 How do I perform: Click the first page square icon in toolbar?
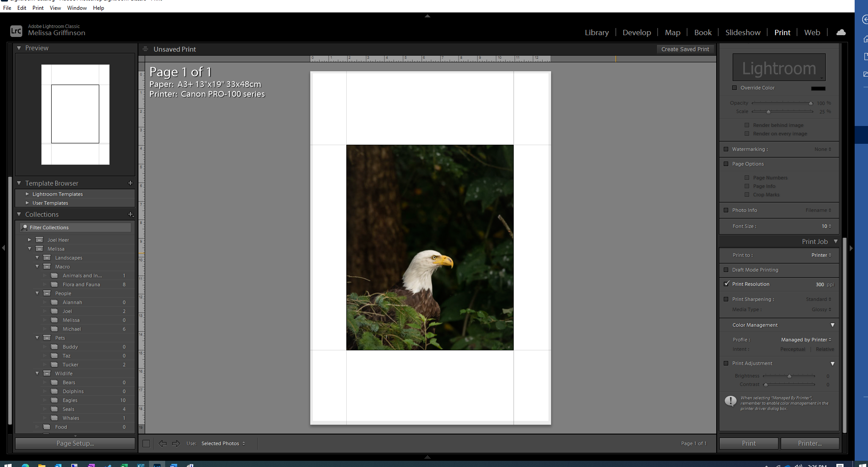tap(146, 443)
